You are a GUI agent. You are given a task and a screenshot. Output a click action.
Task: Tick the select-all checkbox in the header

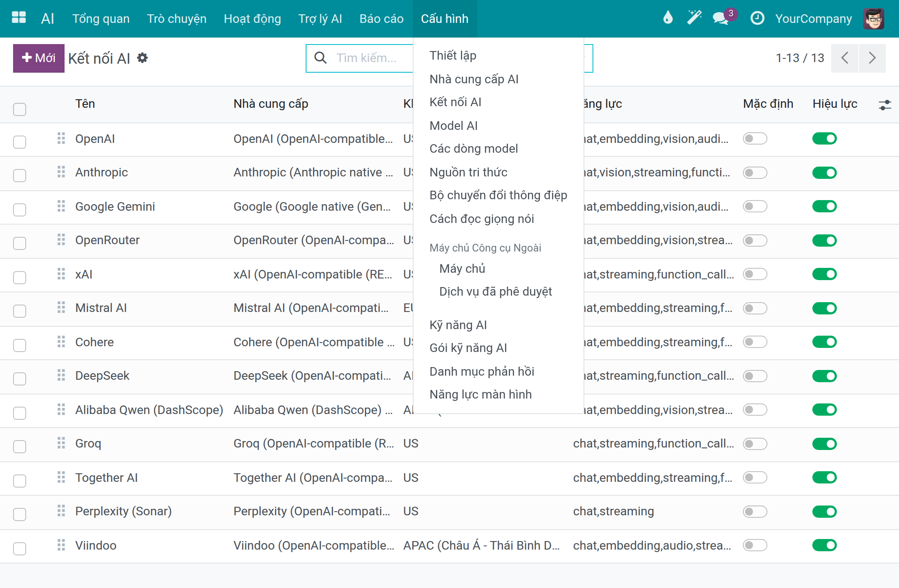pos(20,109)
